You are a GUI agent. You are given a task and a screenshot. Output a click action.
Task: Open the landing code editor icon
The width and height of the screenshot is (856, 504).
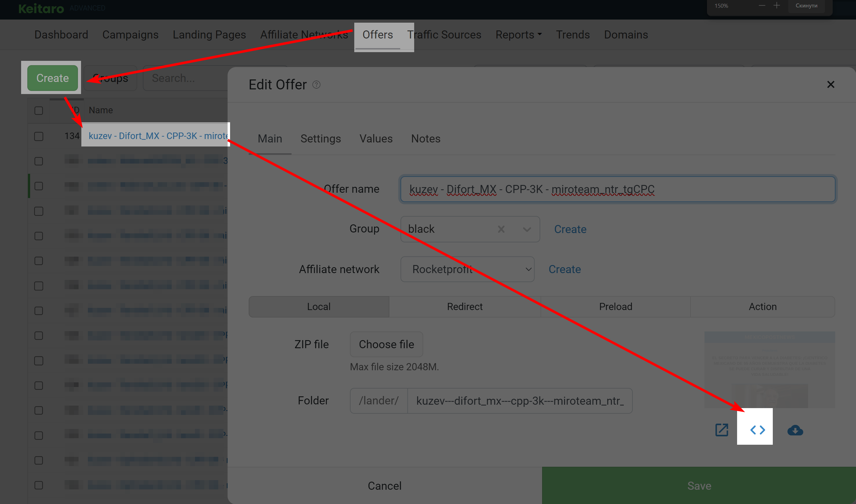pyautogui.click(x=758, y=430)
